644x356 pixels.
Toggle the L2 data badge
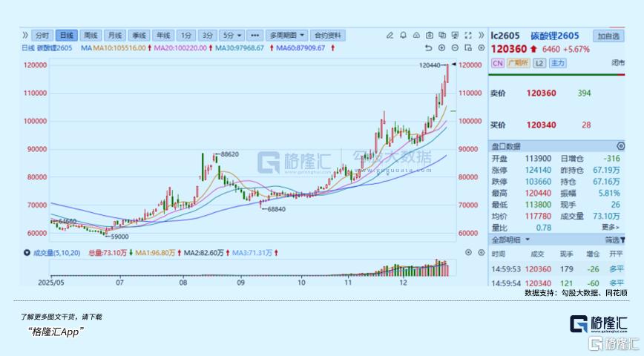tap(539, 64)
